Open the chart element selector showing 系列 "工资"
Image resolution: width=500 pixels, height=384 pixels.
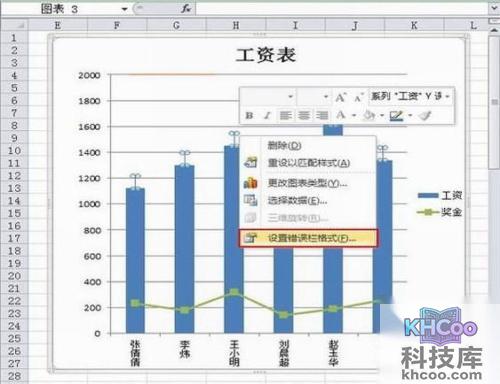tap(410, 97)
